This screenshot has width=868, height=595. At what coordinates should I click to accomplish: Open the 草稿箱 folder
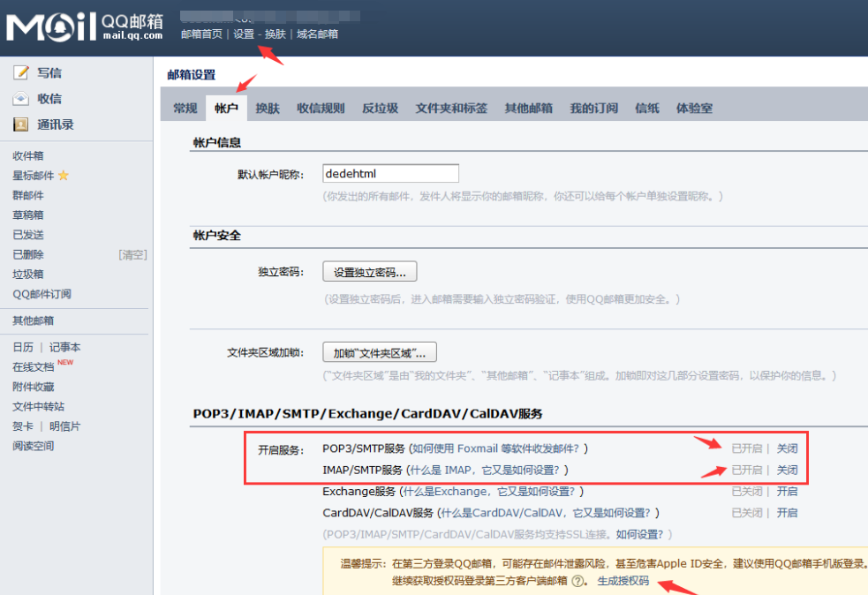point(28,215)
